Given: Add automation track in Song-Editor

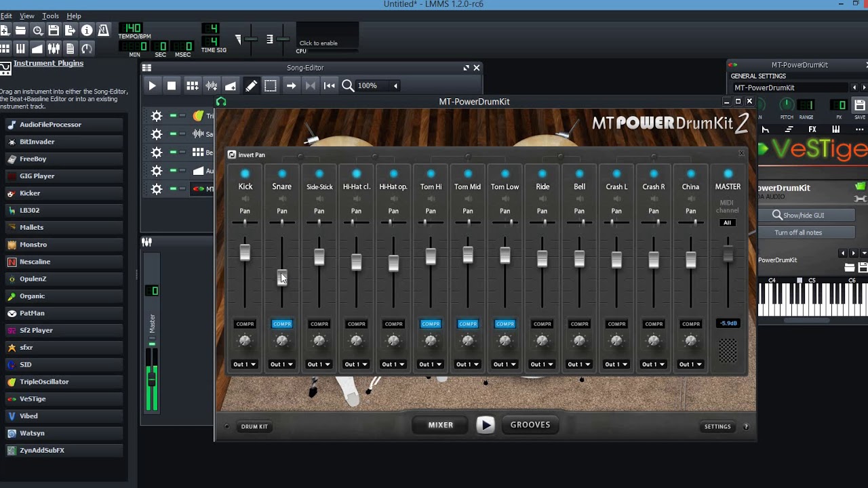Looking at the screenshot, I should [x=231, y=86].
